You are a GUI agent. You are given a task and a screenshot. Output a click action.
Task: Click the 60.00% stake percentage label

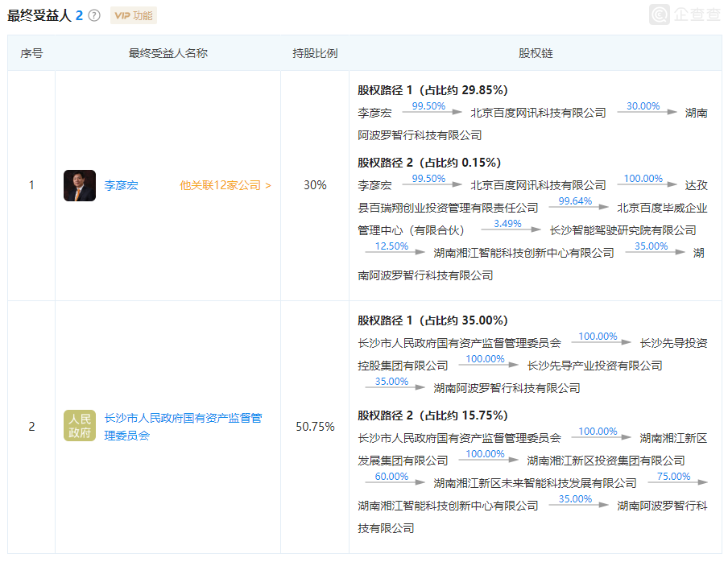click(x=391, y=477)
